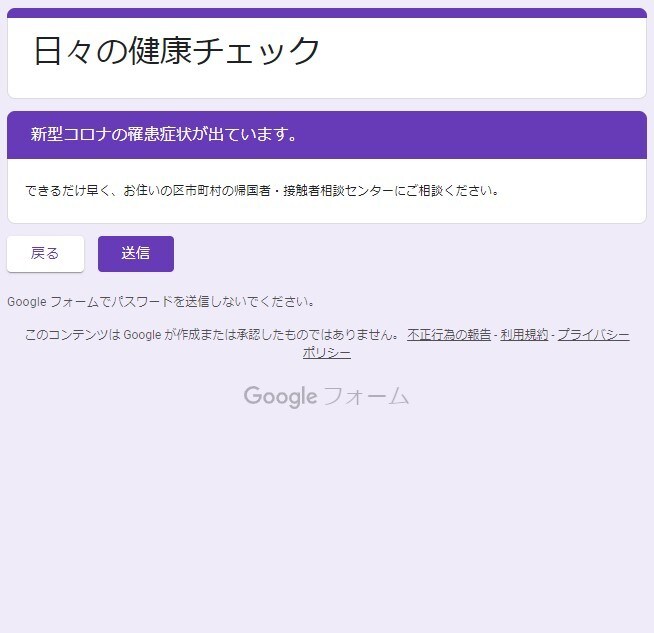Select the 日々の健康チェック form title
The width and height of the screenshot is (654, 633).
coord(176,51)
